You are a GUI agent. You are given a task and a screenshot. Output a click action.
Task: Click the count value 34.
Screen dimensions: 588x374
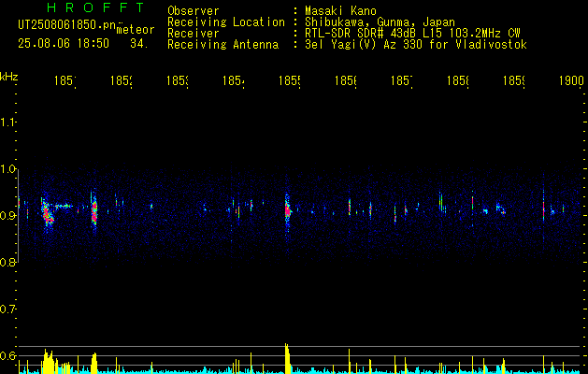(x=139, y=44)
